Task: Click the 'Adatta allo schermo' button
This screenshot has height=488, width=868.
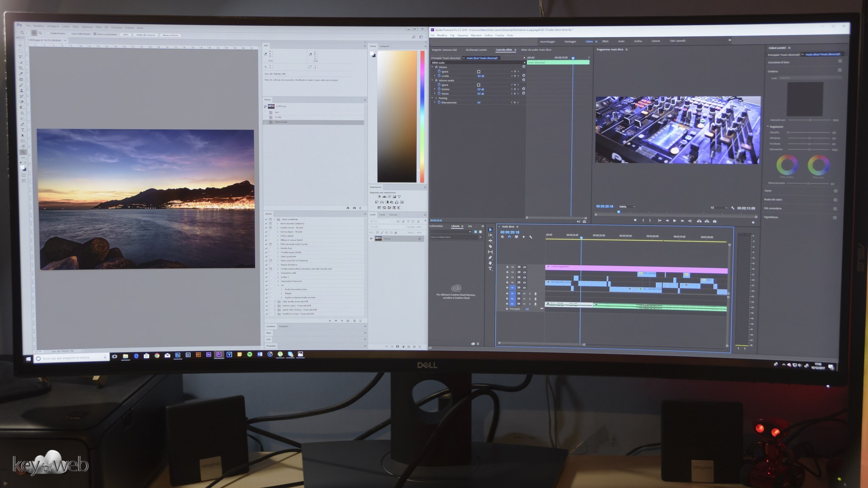Action: tap(146, 35)
